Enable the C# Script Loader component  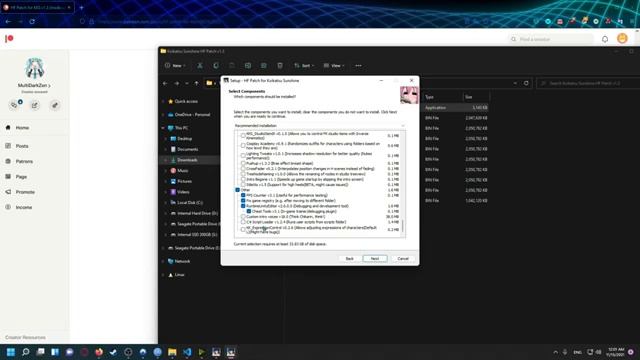243,222
